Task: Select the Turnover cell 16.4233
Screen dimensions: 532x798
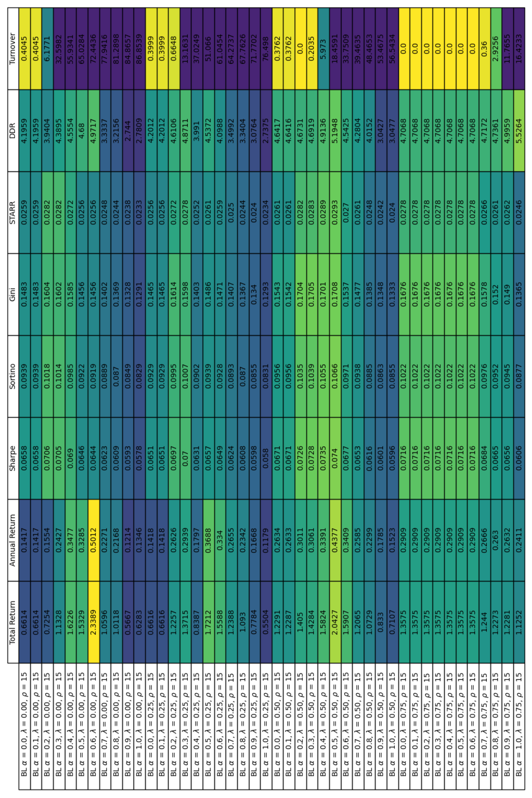Action: 519,49
